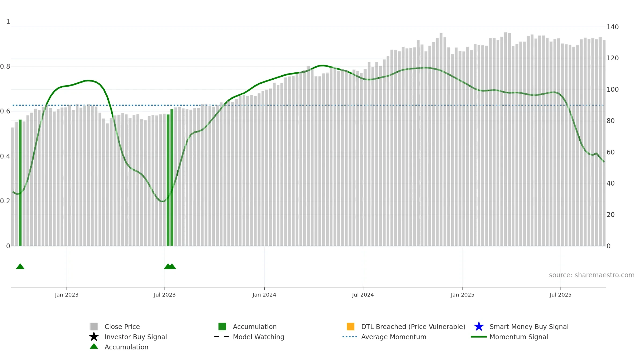The height and width of the screenshot is (362, 644).
Task: Click the green Momentum Signal legend line
Action: point(479,337)
